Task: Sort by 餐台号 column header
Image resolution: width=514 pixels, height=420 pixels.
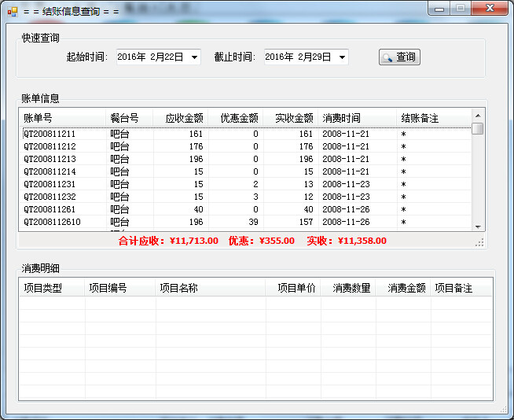Action: pyautogui.click(x=129, y=118)
